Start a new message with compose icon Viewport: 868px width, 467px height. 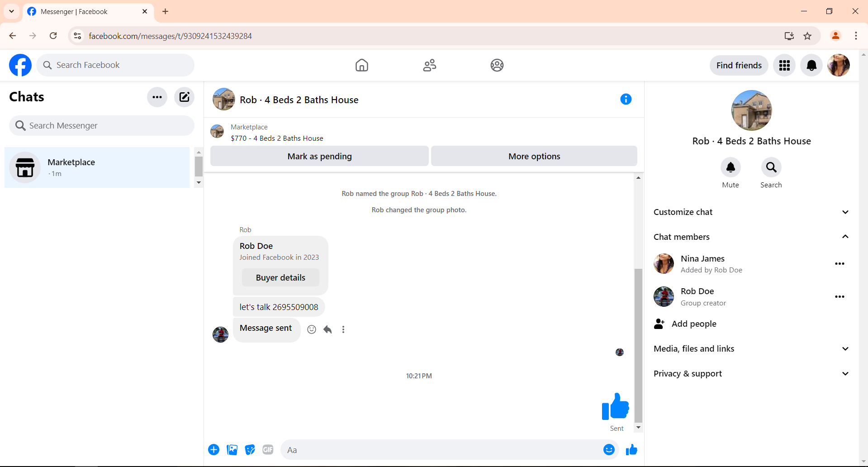pos(184,97)
